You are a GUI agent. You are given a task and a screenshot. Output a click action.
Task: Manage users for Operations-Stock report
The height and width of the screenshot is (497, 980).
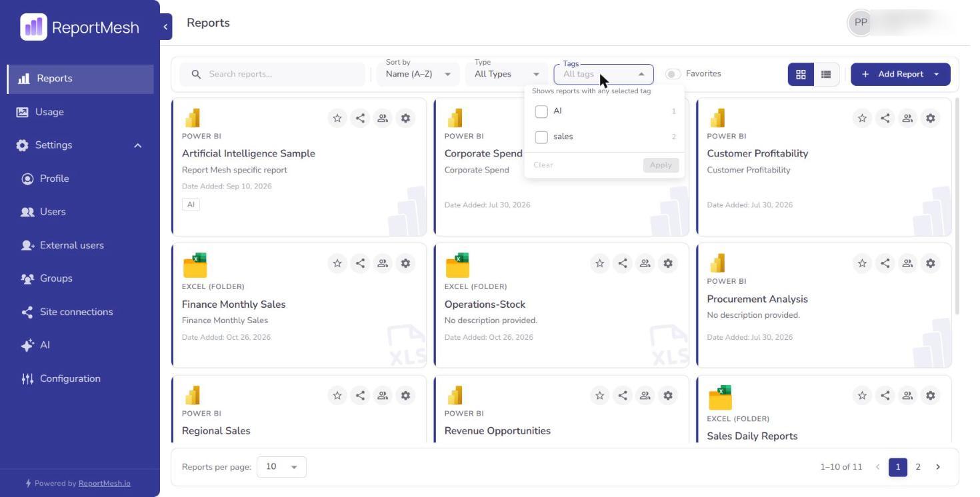[645, 264]
